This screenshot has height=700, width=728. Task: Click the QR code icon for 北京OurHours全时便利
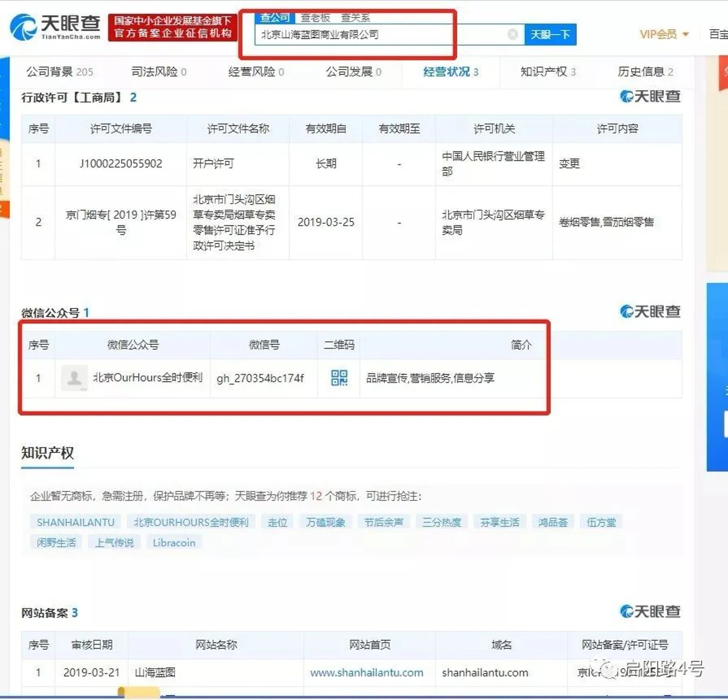point(339,378)
